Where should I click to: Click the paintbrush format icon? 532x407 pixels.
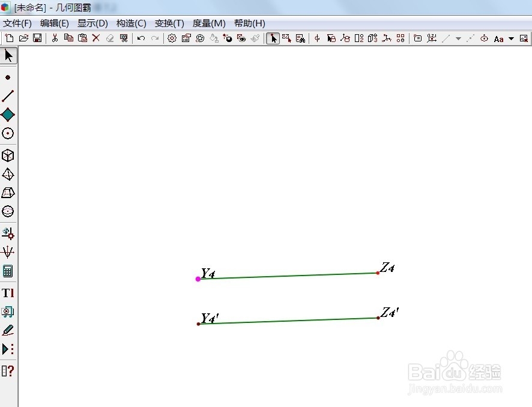tap(255, 38)
